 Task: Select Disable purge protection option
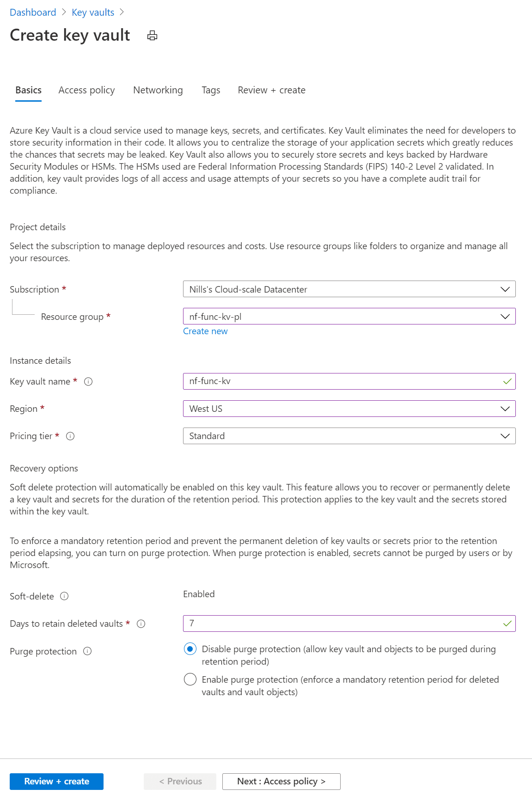(190, 649)
